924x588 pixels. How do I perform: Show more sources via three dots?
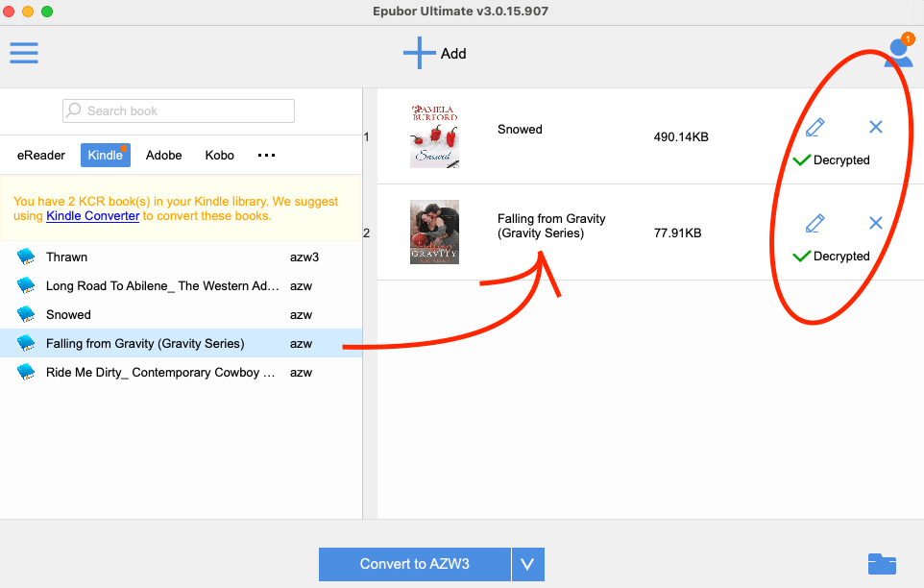point(266,156)
